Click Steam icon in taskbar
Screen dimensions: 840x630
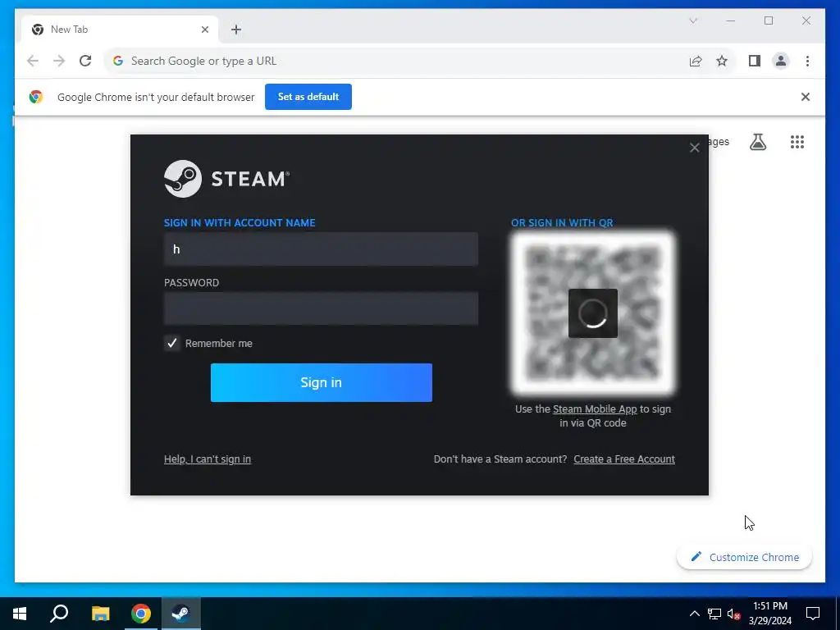point(181,614)
